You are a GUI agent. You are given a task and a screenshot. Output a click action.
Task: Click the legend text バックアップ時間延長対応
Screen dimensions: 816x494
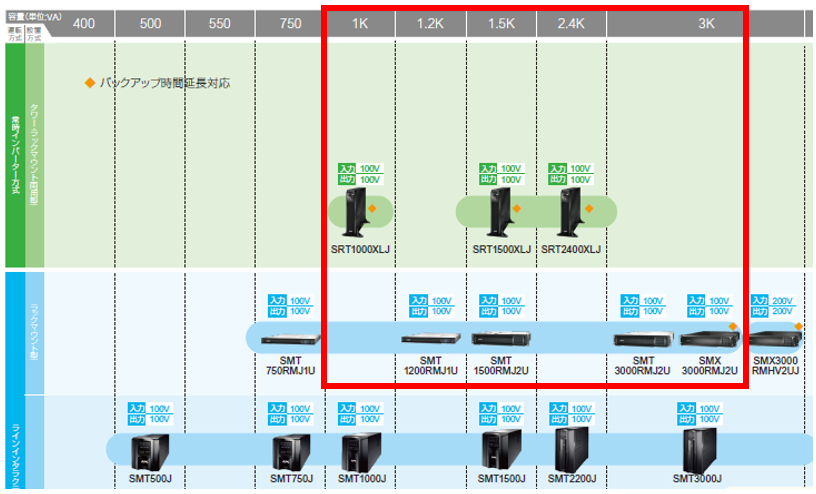click(165, 83)
